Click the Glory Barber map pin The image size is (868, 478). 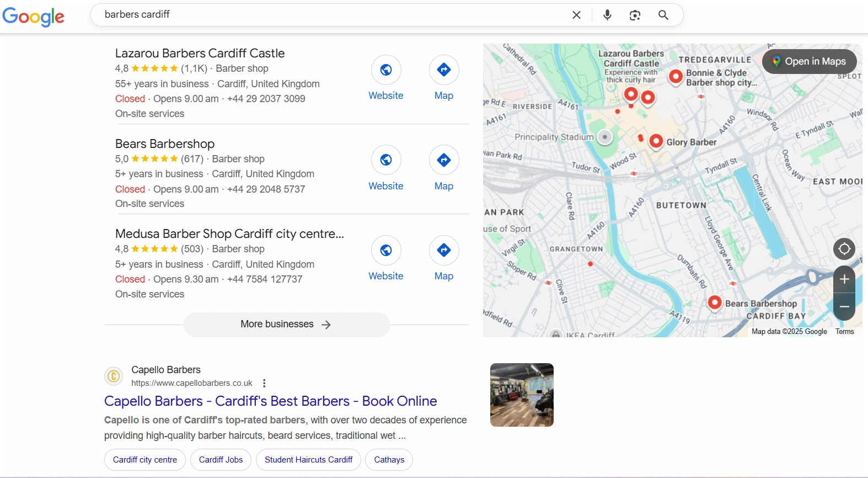(656, 142)
